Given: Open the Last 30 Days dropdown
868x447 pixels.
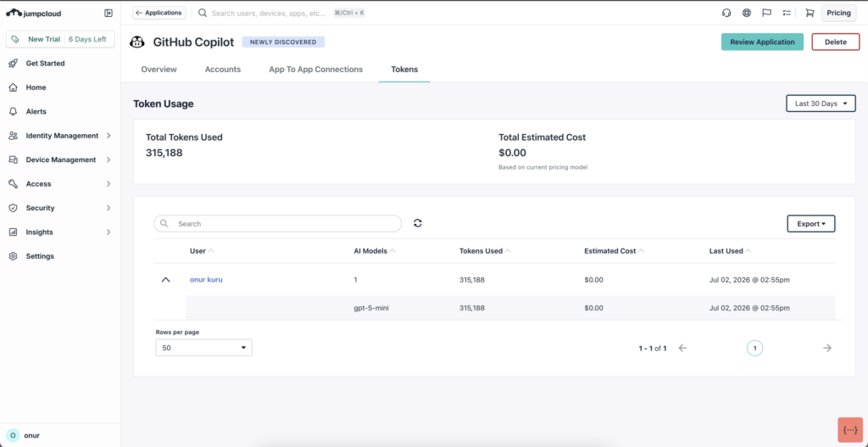Looking at the screenshot, I should point(821,103).
